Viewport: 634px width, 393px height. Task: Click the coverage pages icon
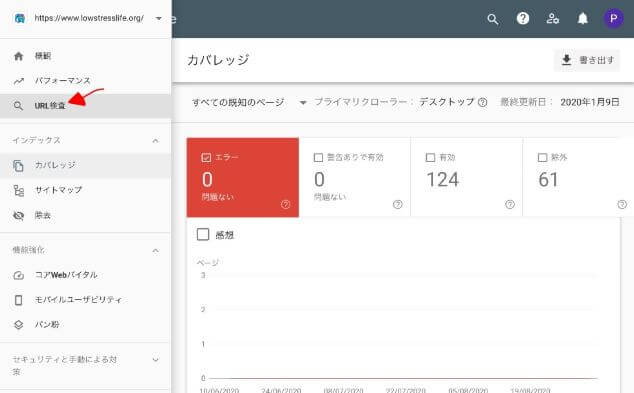pyautogui.click(x=18, y=165)
